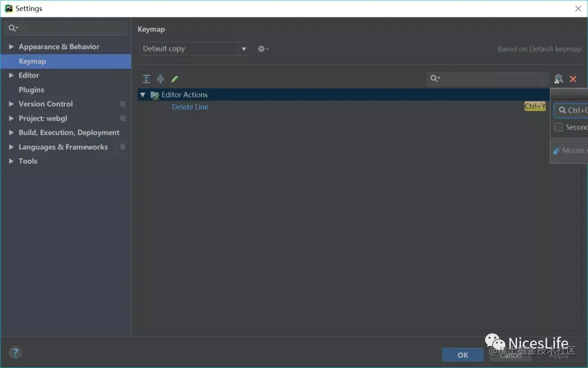This screenshot has width=588, height=368.
Task: Click the PyCharm icon in title bar
Action: (x=8, y=8)
